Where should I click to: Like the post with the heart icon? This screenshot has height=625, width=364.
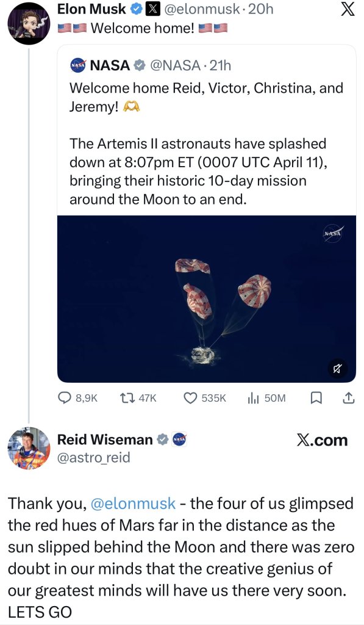(191, 397)
